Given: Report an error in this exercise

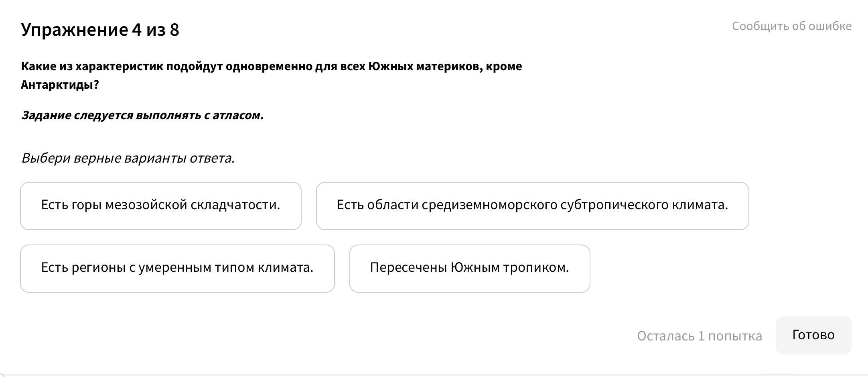Looking at the screenshot, I should pos(791,26).
